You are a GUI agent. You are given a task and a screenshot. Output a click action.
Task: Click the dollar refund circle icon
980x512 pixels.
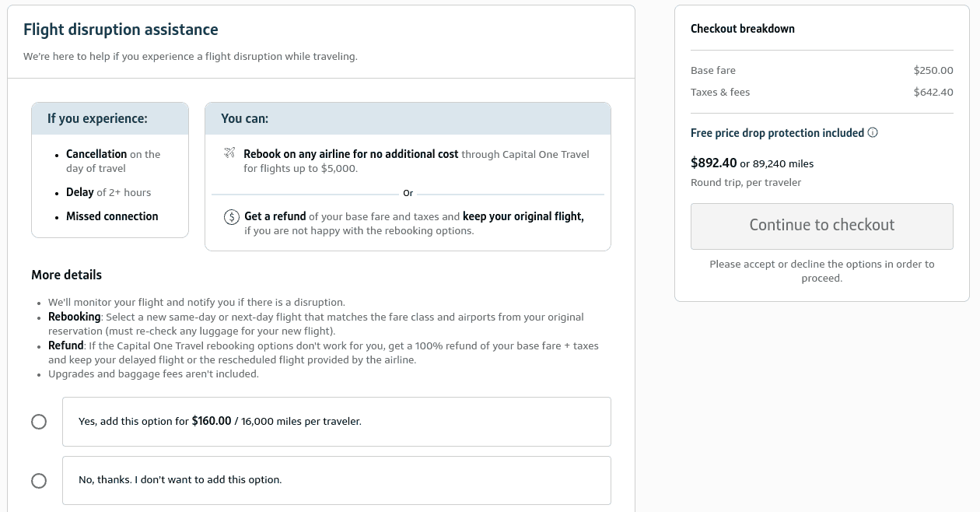click(x=232, y=217)
